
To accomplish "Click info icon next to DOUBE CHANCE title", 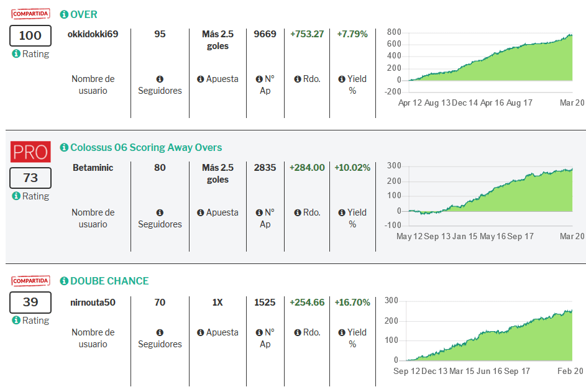I will point(64,281).
